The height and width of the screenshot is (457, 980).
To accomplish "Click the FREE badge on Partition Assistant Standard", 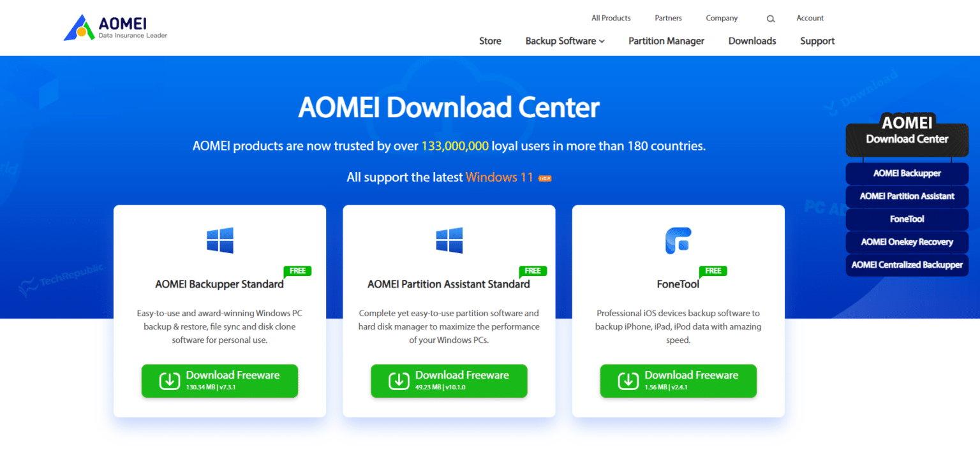I will 533,270.
